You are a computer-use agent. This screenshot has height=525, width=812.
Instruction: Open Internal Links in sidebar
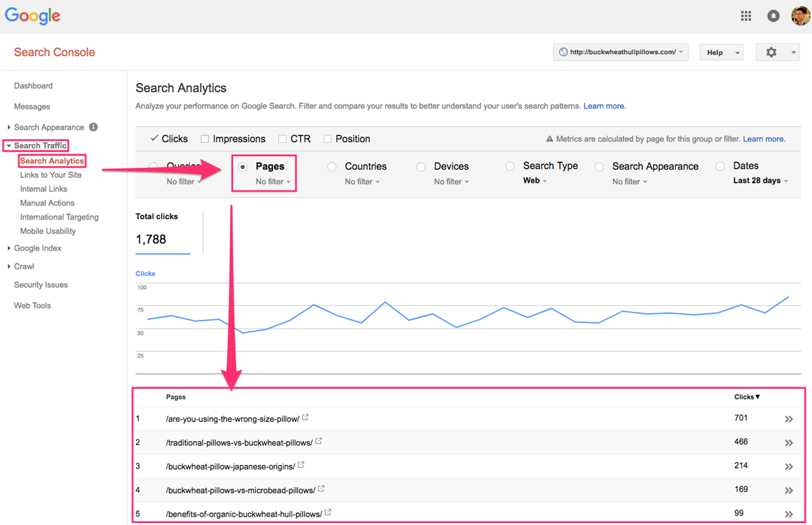tap(44, 189)
